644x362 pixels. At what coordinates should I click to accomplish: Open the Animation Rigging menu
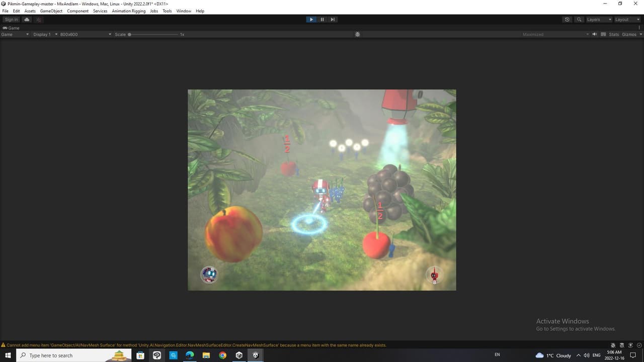[129, 11]
